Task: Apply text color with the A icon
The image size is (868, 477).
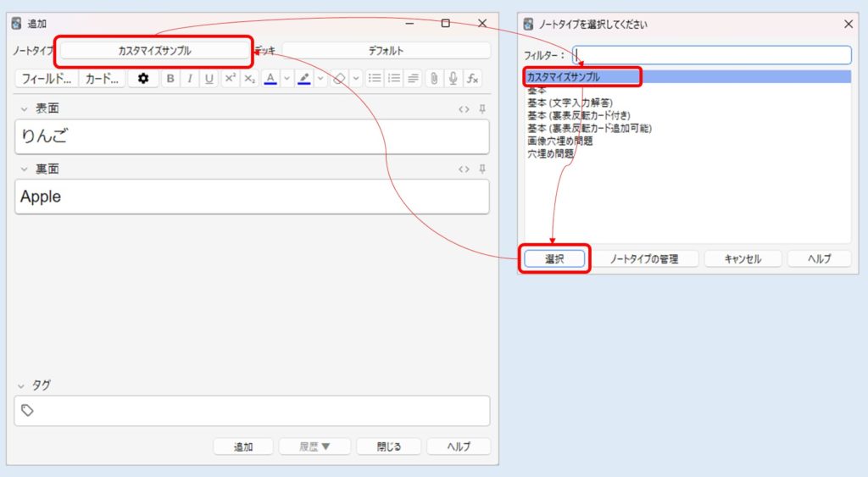Action: (x=270, y=79)
